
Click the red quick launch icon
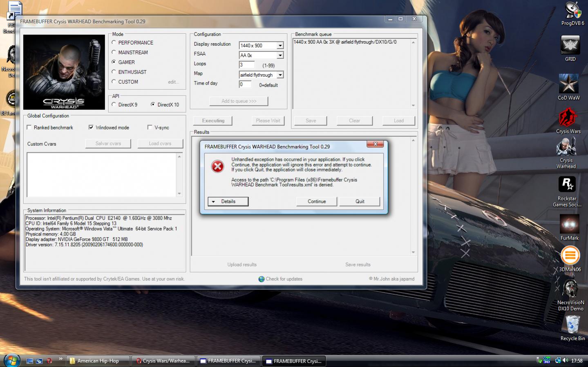49,361
